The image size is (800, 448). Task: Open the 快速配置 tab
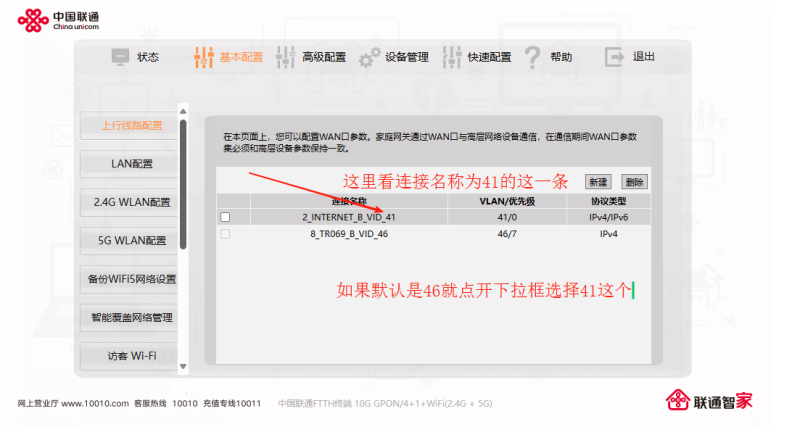pyautogui.click(x=489, y=57)
